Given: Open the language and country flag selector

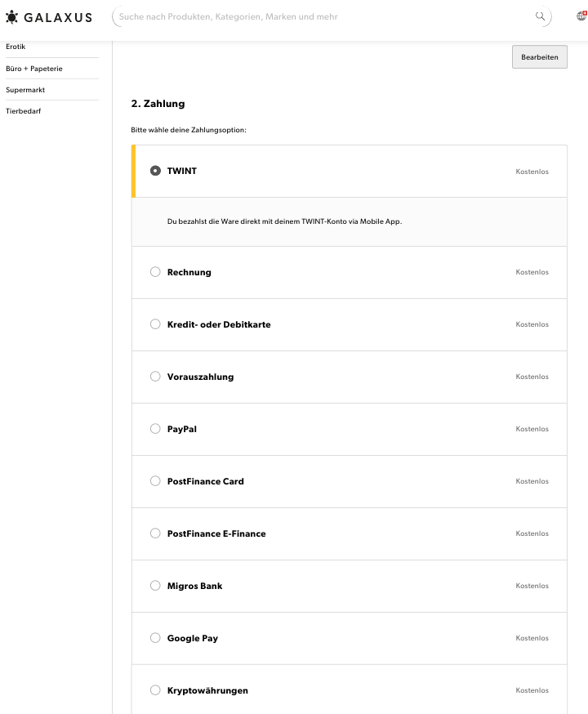Looking at the screenshot, I should tap(581, 16).
